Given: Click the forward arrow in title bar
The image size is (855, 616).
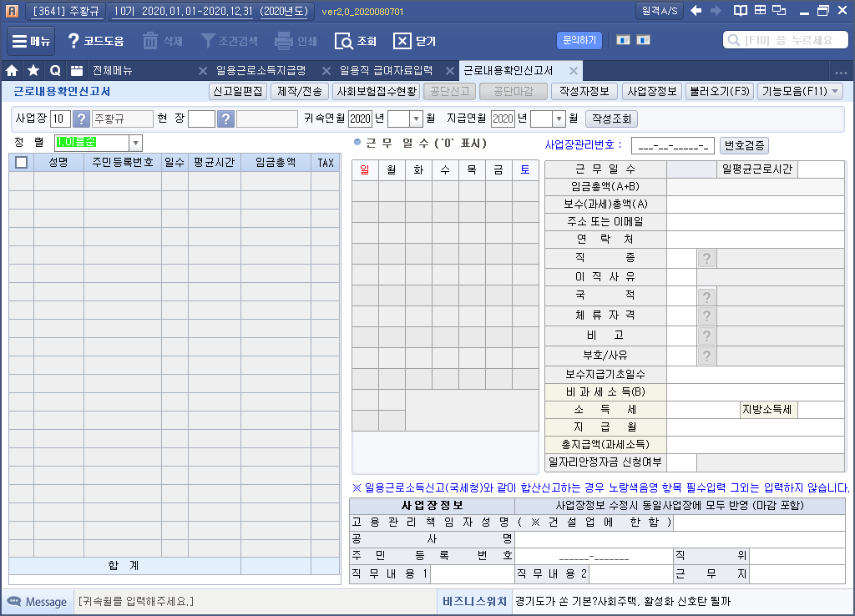Looking at the screenshot, I should (716, 10).
